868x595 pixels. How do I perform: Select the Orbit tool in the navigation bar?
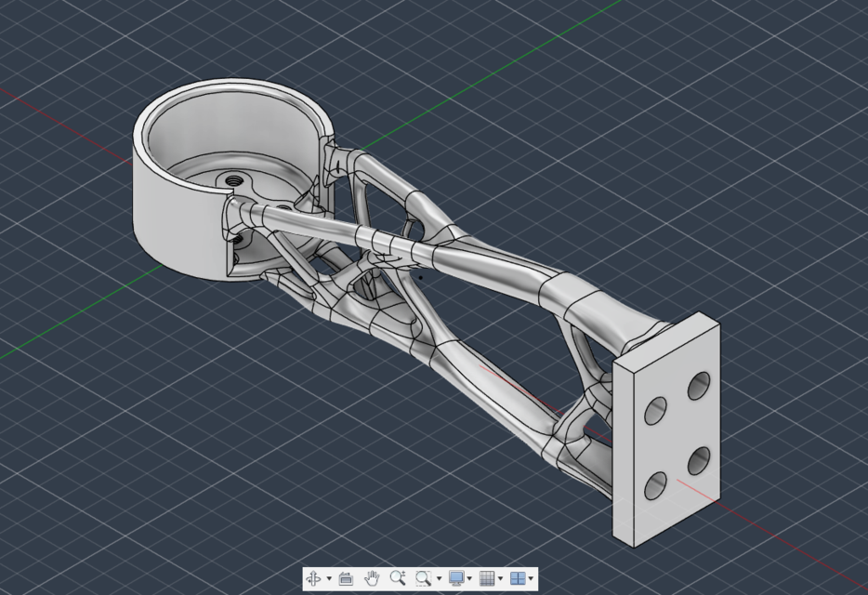[x=315, y=577]
